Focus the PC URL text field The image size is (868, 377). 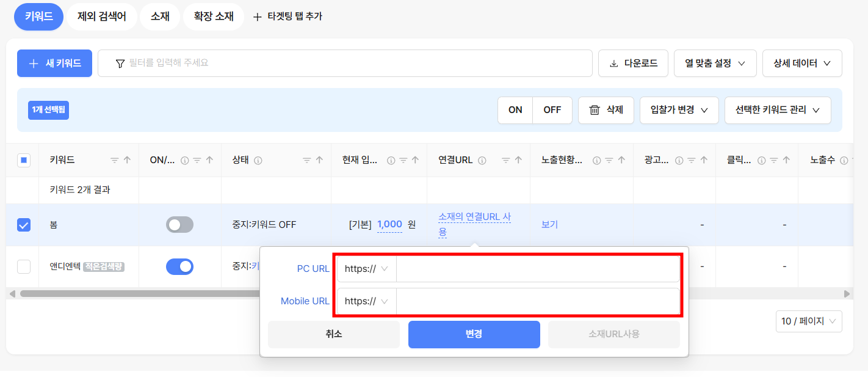[538, 269]
